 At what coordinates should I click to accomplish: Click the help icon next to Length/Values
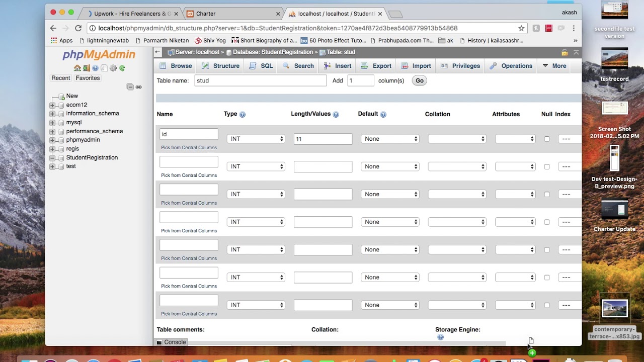336,115
